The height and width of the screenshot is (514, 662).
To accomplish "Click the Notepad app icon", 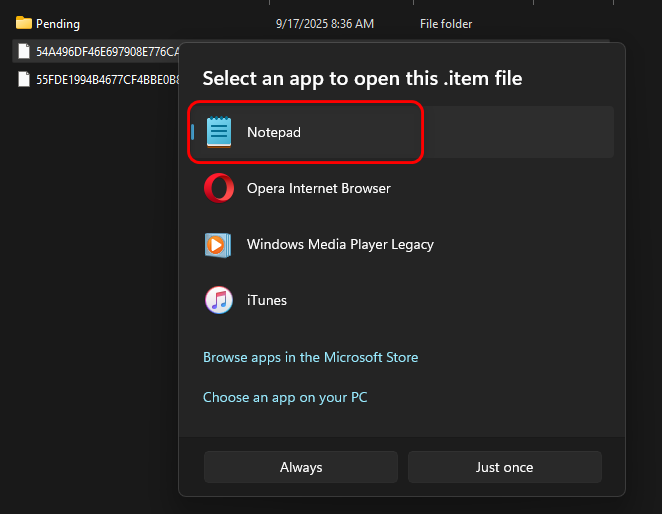I will tap(219, 132).
